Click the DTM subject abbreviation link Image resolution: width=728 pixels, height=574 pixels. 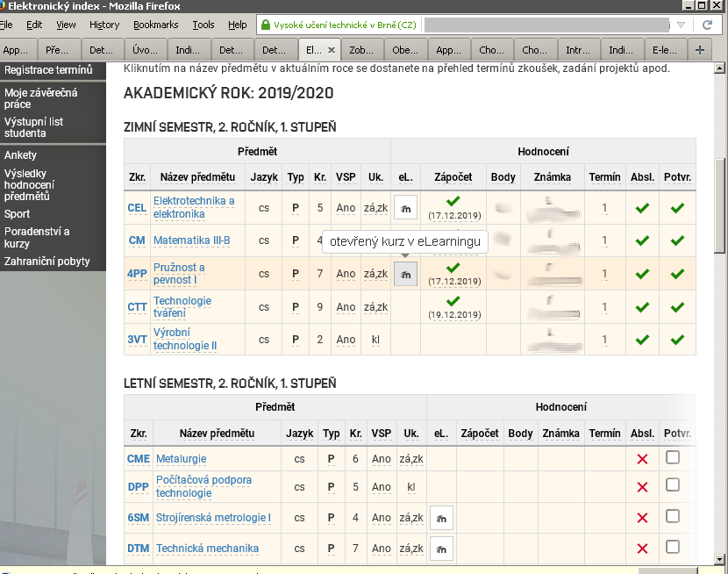139,549
